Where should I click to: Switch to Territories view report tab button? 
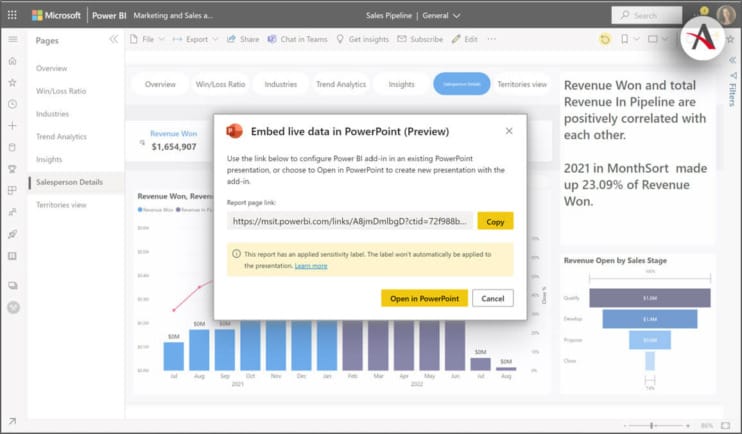click(522, 84)
